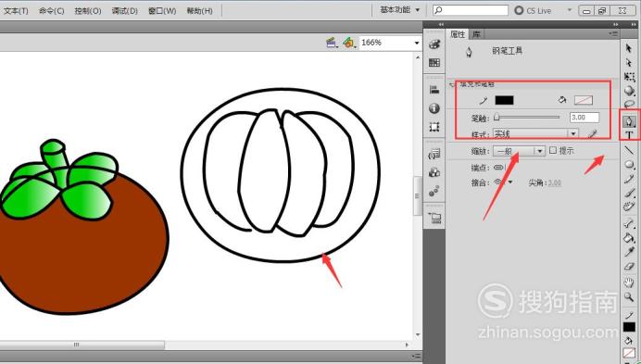Select the Pencil tool
641x364 pixels.
point(629,179)
